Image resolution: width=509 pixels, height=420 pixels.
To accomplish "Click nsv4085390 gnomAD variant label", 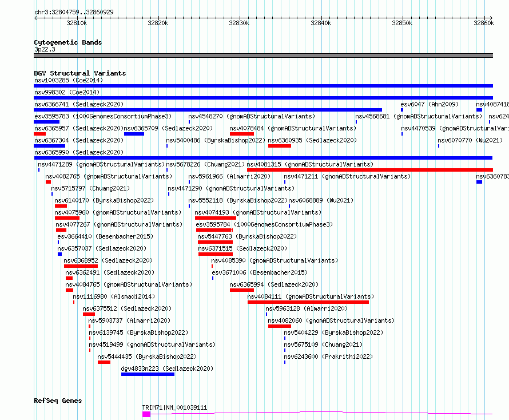I will click(x=275, y=260).
